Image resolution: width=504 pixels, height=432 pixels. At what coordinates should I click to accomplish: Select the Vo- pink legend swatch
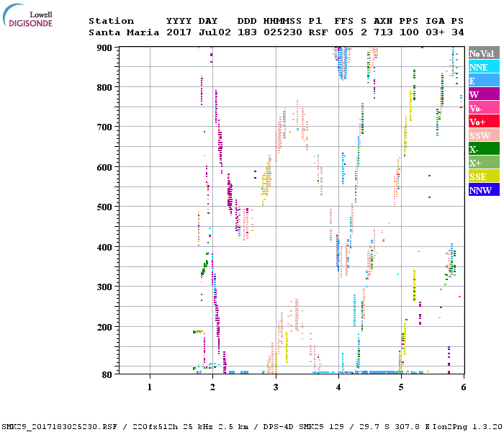[x=484, y=108]
